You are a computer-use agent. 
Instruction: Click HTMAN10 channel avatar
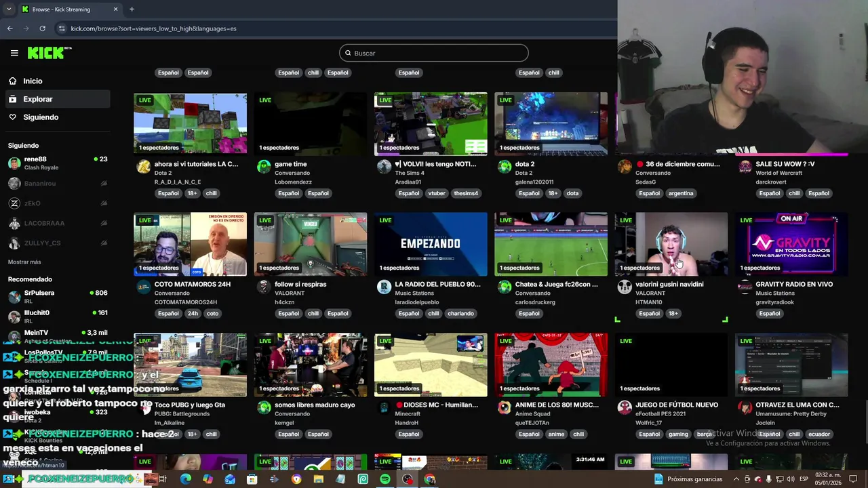[x=625, y=287]
